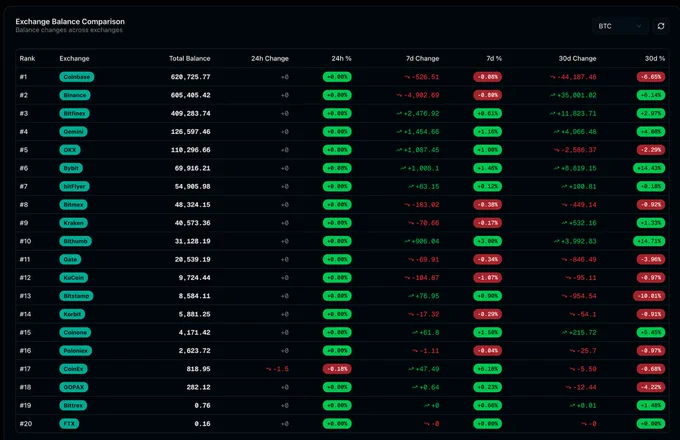Image resolution: width=680 pixels, height=440 pixels.
Task: Click the -0.18% 24h badge
Action: tap(337, 369)
